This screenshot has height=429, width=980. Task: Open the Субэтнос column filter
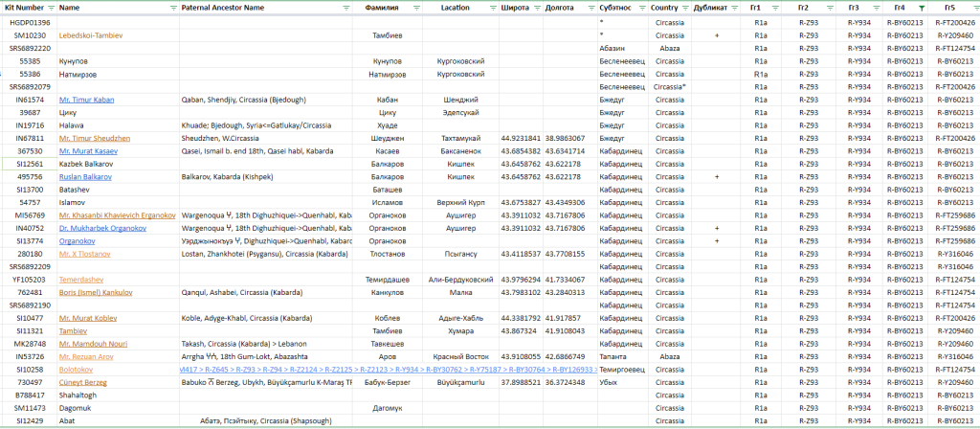(641, 8)
